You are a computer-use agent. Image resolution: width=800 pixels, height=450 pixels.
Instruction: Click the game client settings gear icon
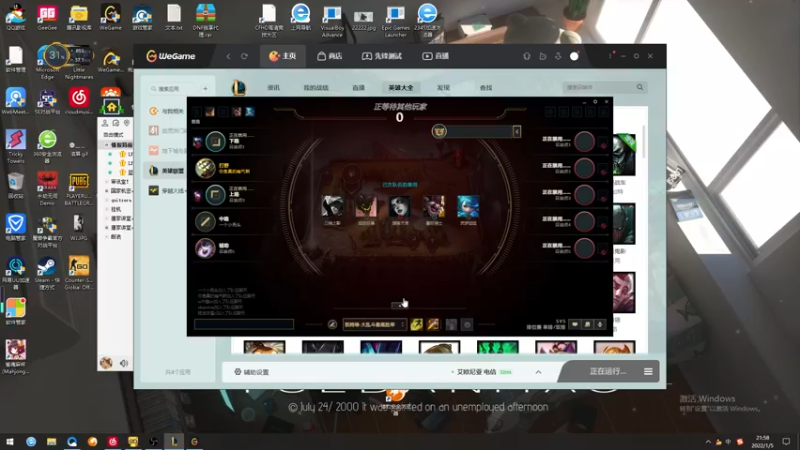[x=595, y=102]
